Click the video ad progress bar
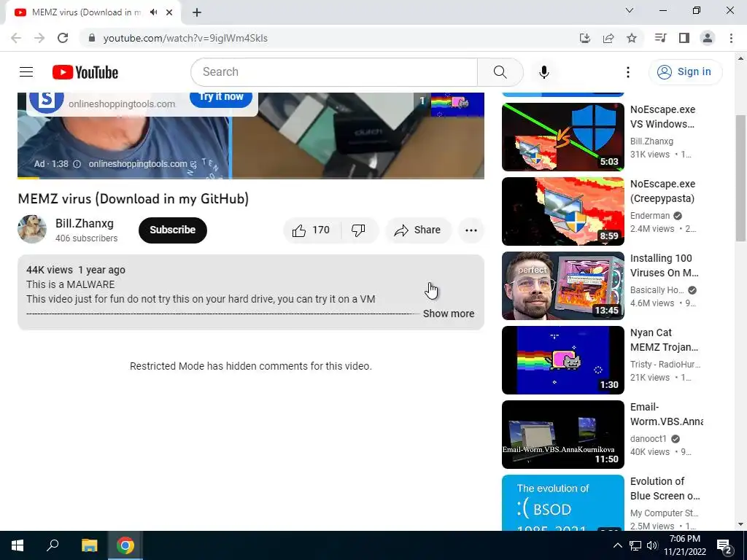Image resolution: width=747 pixels, height=560 pixels. [251, 178]
